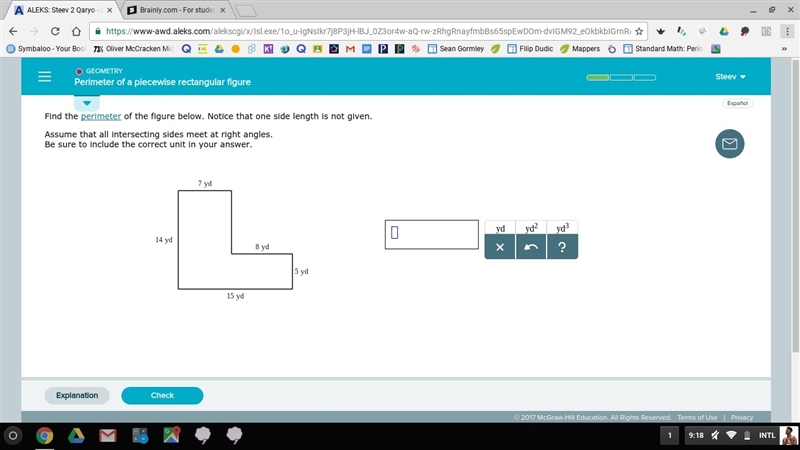This screenshot has height=450, width=800.
Task: Select the yd cubed unit
Action: point(562,228)
